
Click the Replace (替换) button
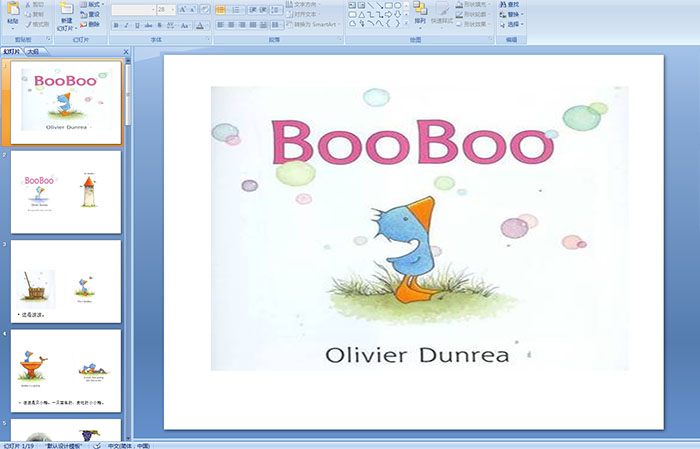point(512,14)
